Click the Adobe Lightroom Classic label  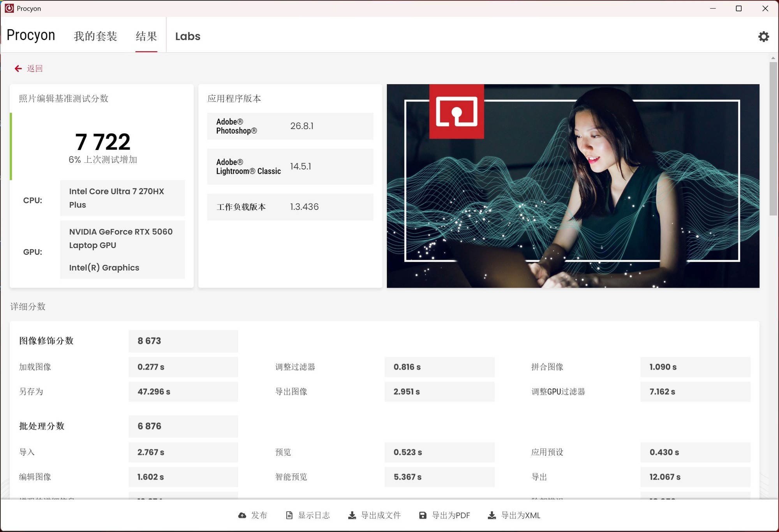coord(249,167)
